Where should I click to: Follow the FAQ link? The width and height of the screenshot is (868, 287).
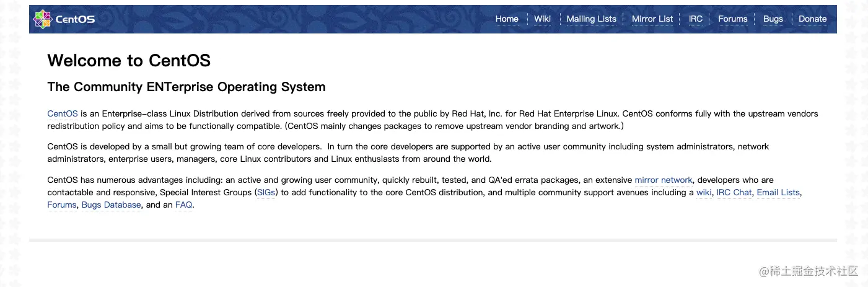(184, 205)
